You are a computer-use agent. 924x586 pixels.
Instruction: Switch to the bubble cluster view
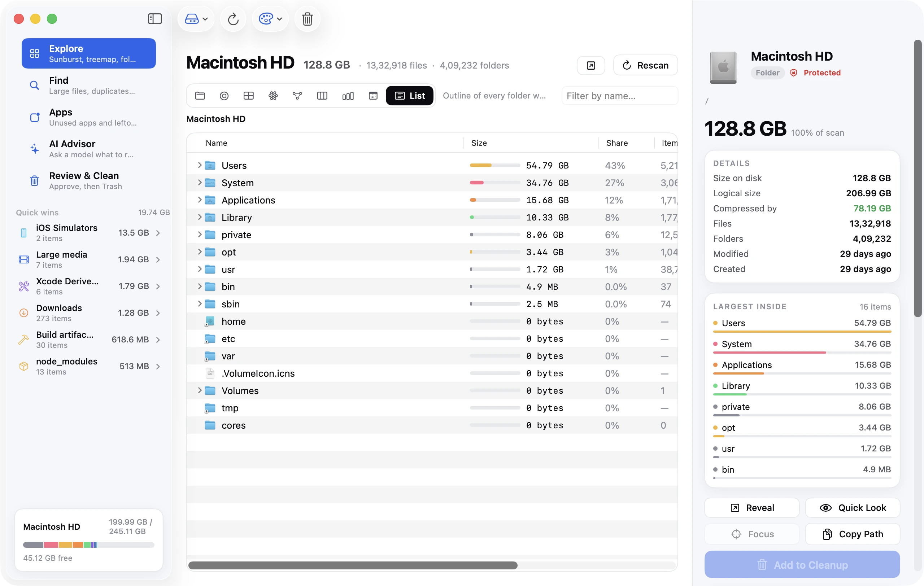[273, 96]
